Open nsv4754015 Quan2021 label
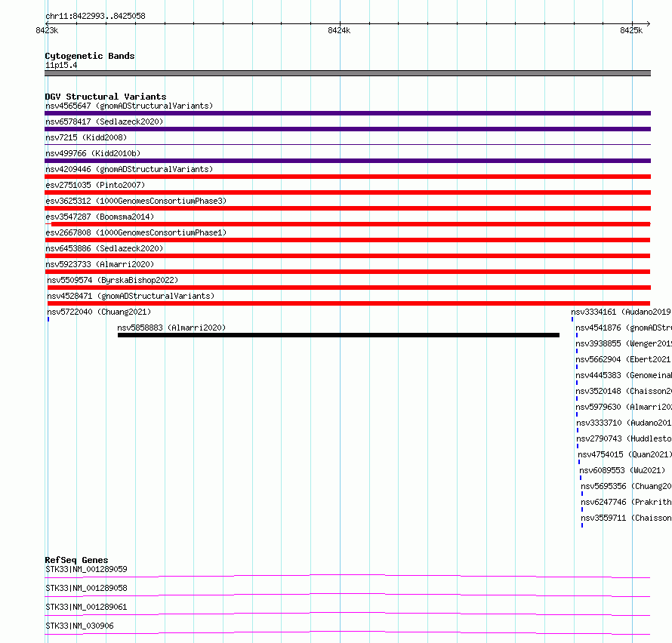Screen dimensions: 672x643 (x=625, y=454)
